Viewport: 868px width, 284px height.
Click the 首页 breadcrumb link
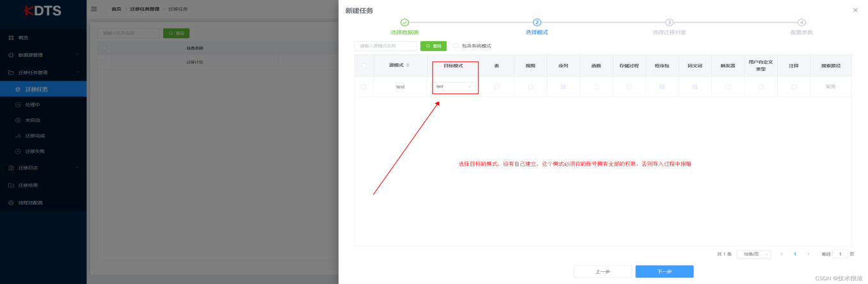click(116, 9)
